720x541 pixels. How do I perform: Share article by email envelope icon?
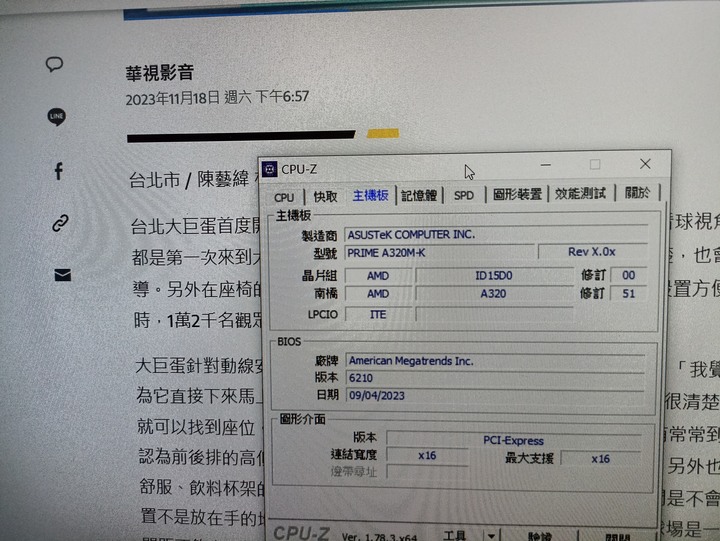(63, 275)
